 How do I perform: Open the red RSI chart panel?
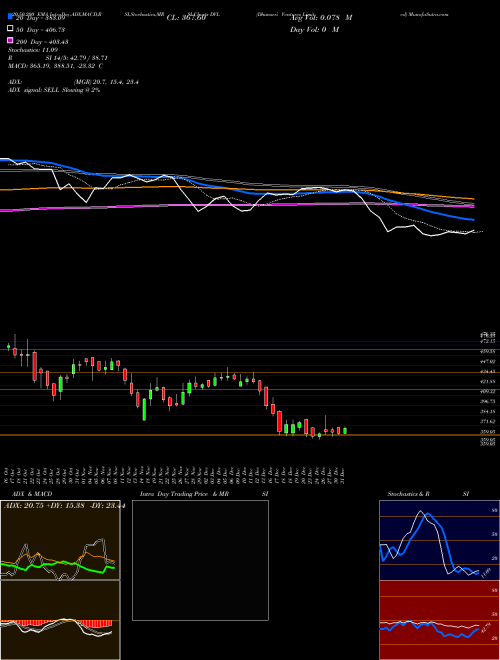(439, 620)
